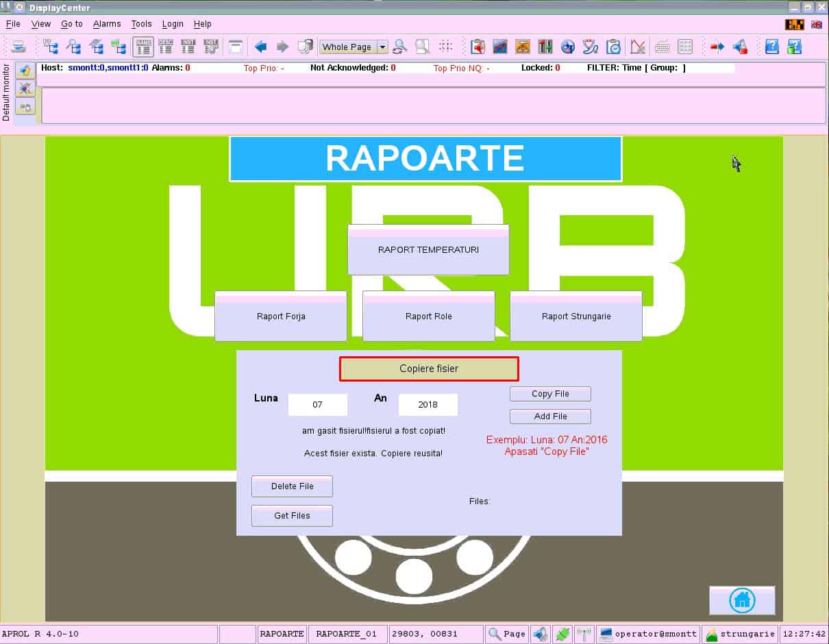Open the Alarms menu
Screen dimensions: 829x644
click(107, 24)
